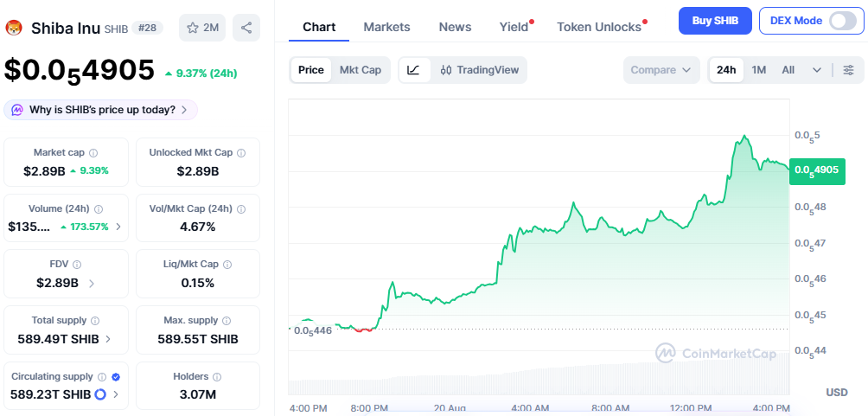The width and height of the screenshot is (868, 416).
Task: Click the 589.49T SHIB Total supply value
Action: click(x=58, y=339)
